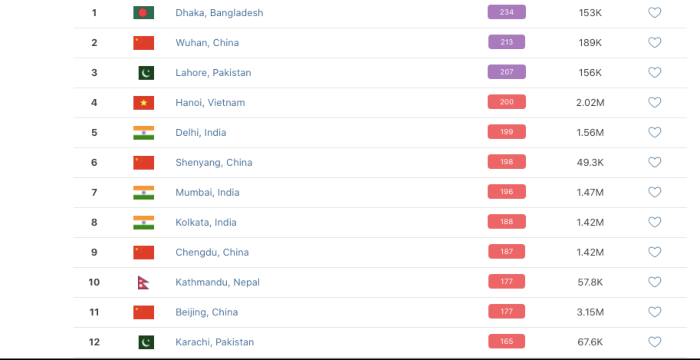700x360 pixels.
Task: Select the Kolkata, India city link
Action: [206, 222]
